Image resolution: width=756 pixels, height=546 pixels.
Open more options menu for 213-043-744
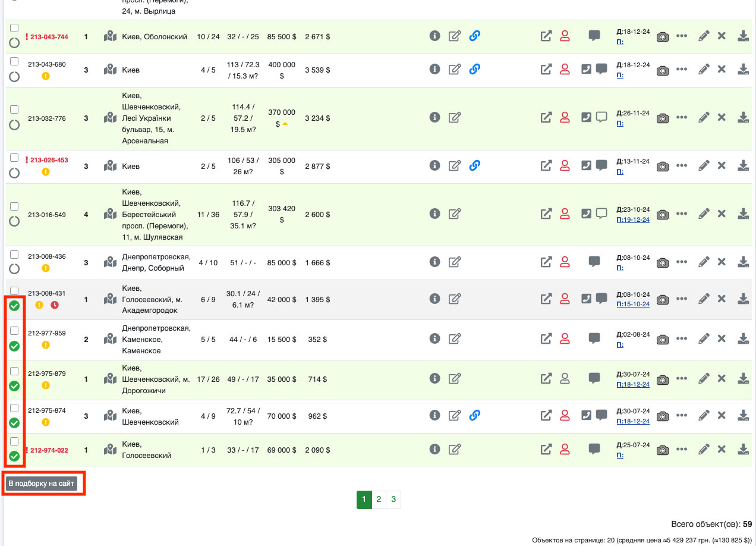coord(682,36)
